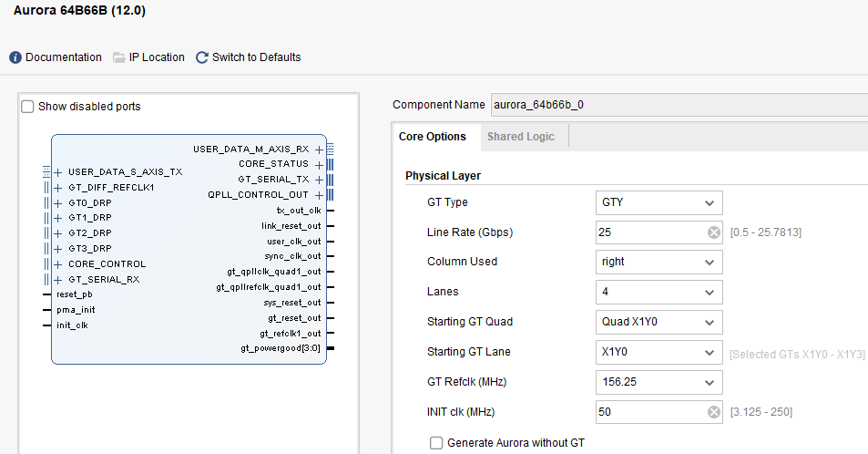Expand the USER_DATA_S_AXIS_TX port plus icon
The image size is (868, 454).
(x=57, y=172)
